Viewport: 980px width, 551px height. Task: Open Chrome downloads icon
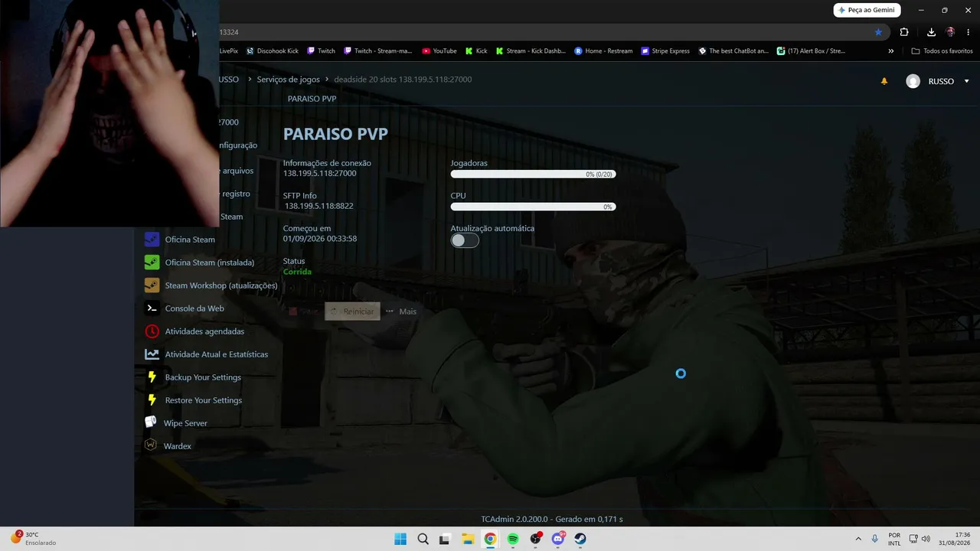pyautogui.click(x=931, y=32)
